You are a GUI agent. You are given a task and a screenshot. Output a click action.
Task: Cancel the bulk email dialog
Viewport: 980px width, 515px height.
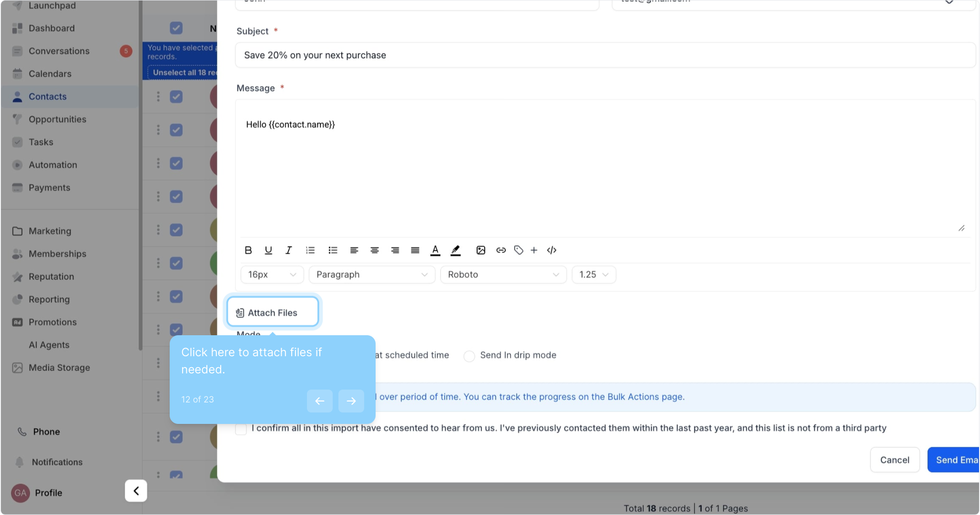[x=894, y=460]
